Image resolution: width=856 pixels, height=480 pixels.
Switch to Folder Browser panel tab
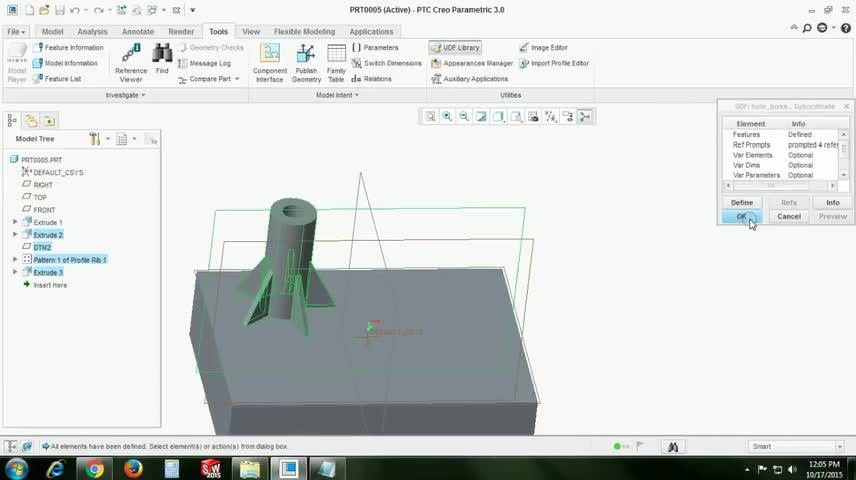point(31,120)
